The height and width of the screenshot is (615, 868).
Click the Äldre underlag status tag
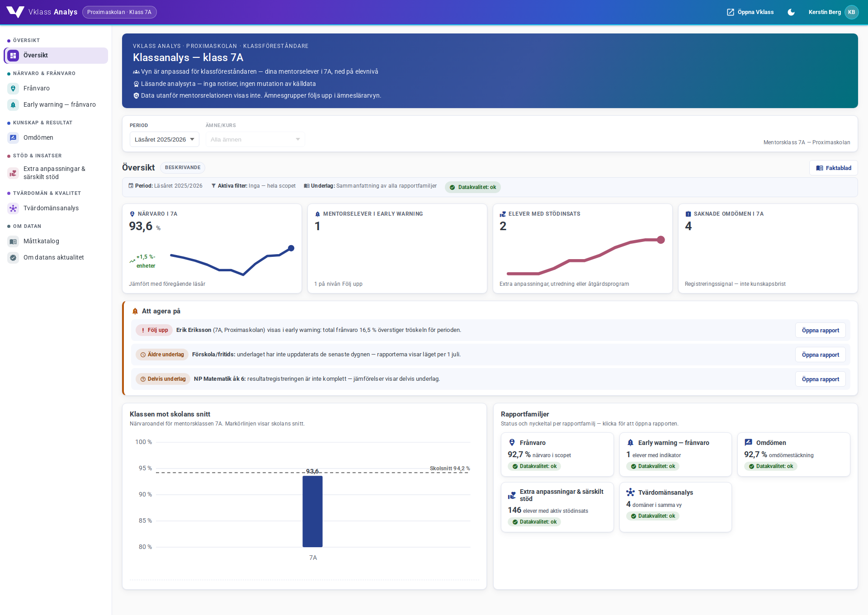(162, 355)
